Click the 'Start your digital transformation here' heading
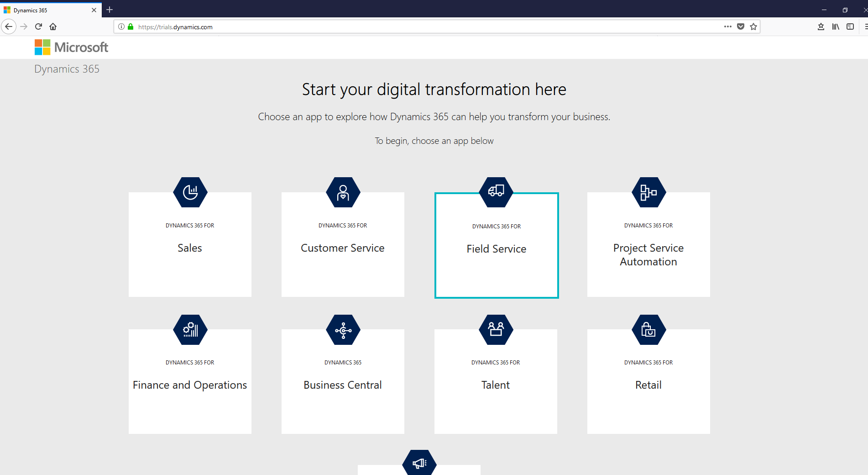Viewport: 868px width, 475px height. pos(434,90)
